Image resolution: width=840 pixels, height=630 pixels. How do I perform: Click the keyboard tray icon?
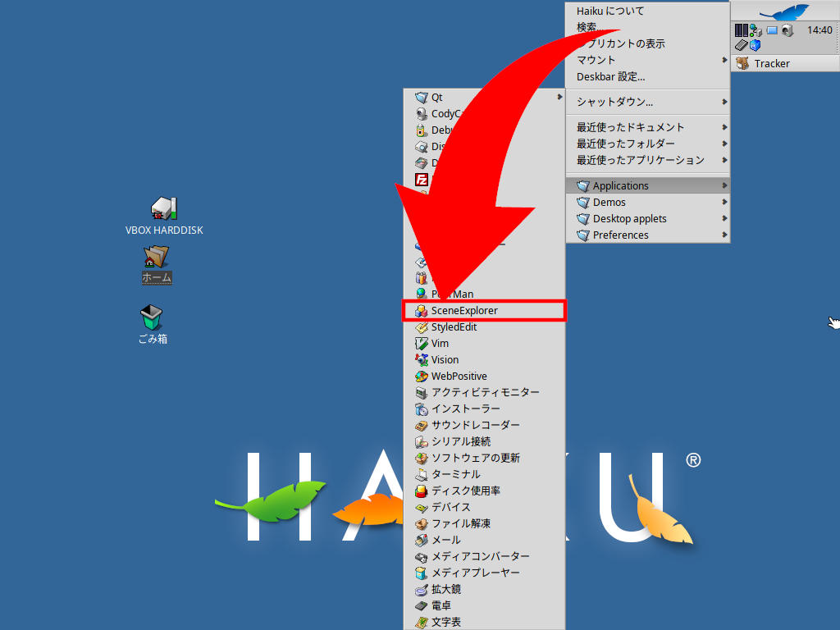[741, 45]
